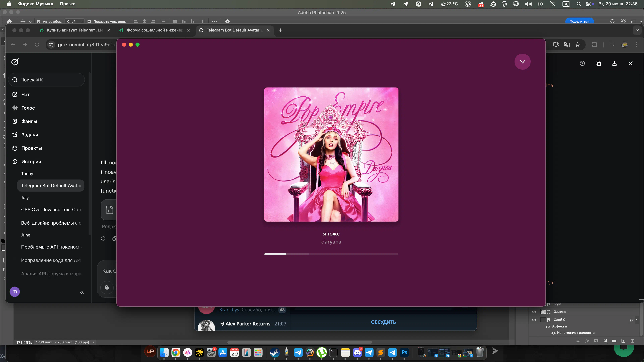Viewport: 644px width, 362px height.
Task: Copy code with the copy icon in Grok panel
Action: 598,64
